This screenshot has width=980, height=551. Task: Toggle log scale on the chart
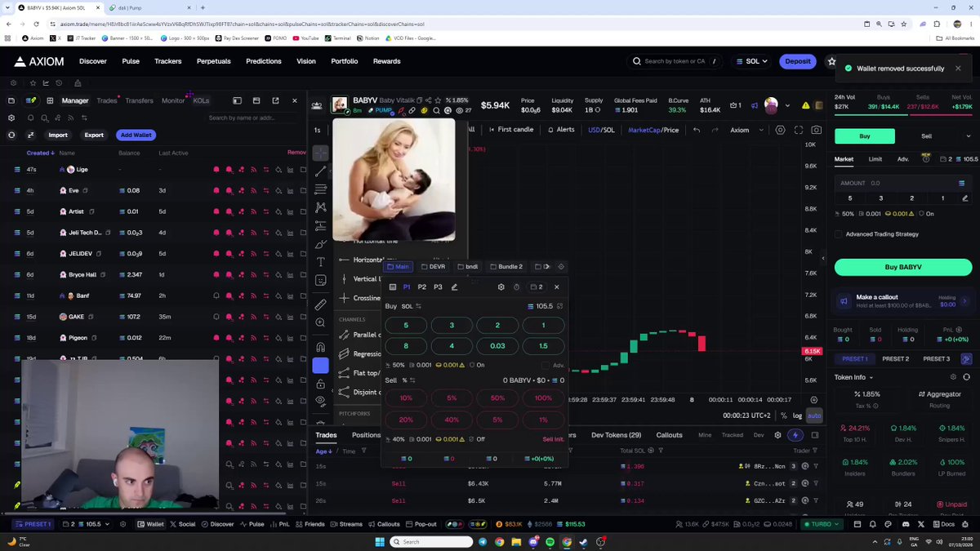pyautogui.click(x=798, y=415)
